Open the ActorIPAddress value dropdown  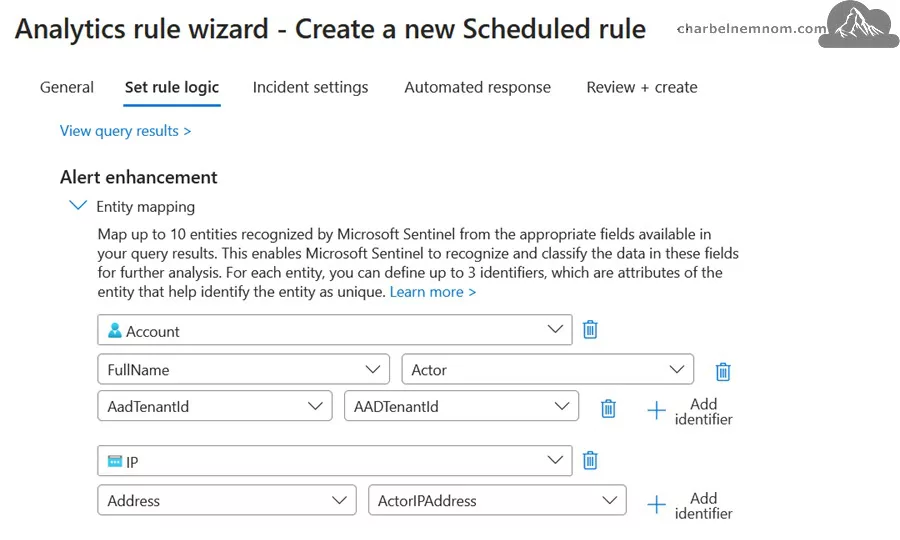click(x=497, y=500)
